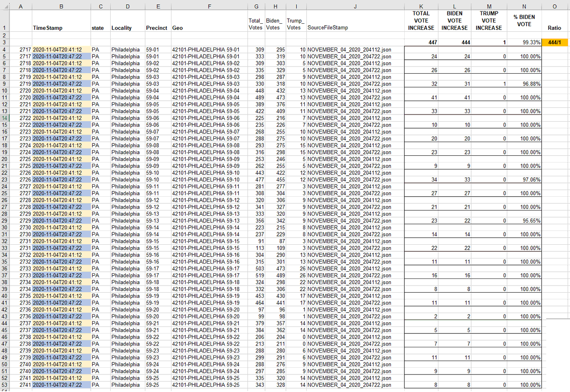Click the TOTAL VOTE INCREASE header
This screenshot has width=570, height=392.
pos(421,21)
